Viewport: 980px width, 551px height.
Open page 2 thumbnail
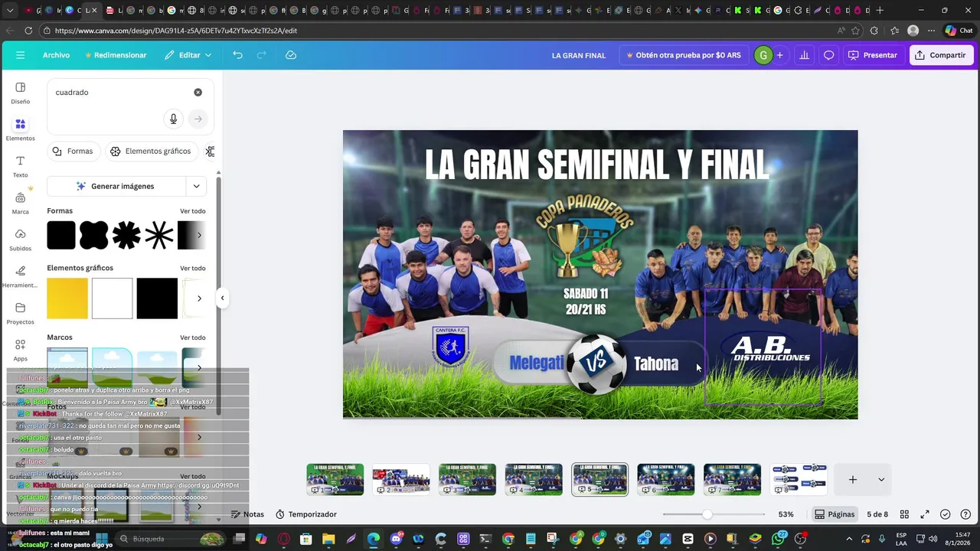[x=401, y=480]
